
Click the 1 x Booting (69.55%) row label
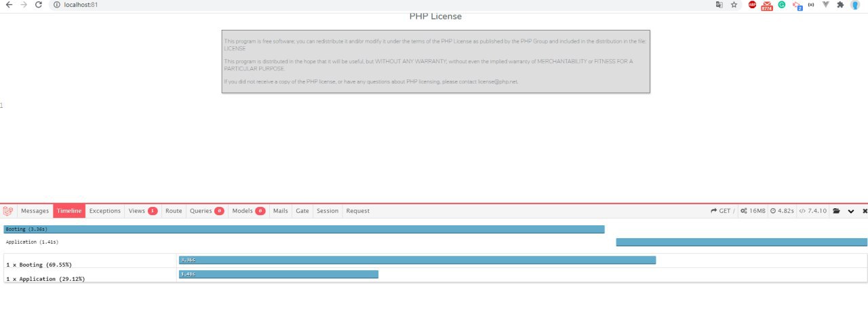click(x=39, y=264)
